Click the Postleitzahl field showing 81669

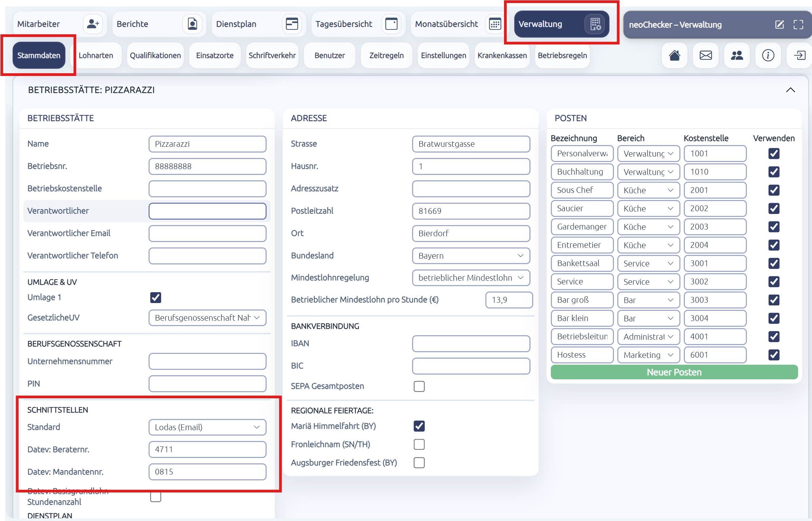471,211
